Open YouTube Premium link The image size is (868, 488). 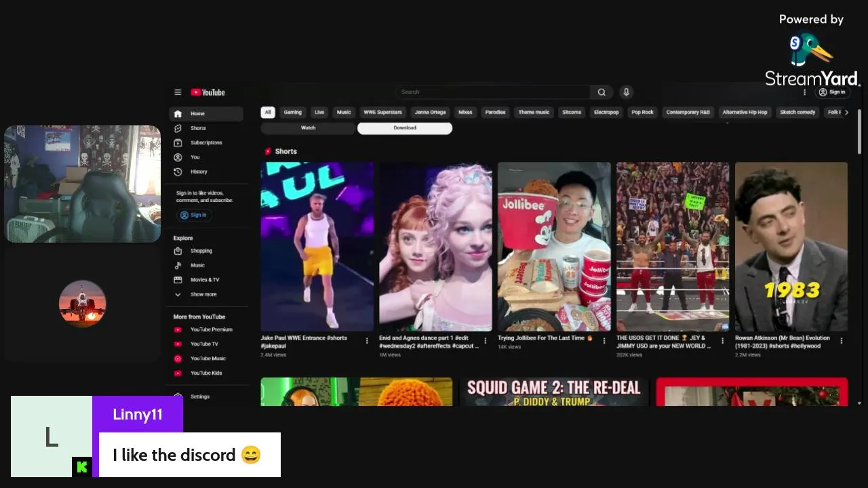[206, 329]
